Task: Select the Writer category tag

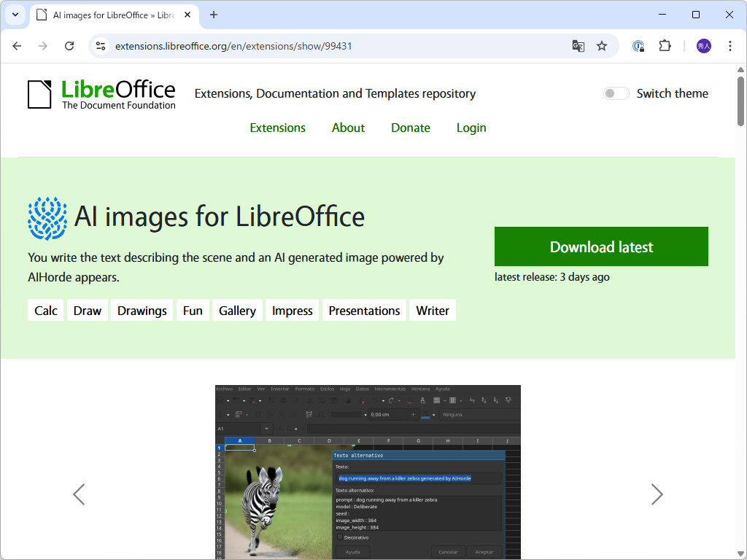Action: tap(432, 310)
